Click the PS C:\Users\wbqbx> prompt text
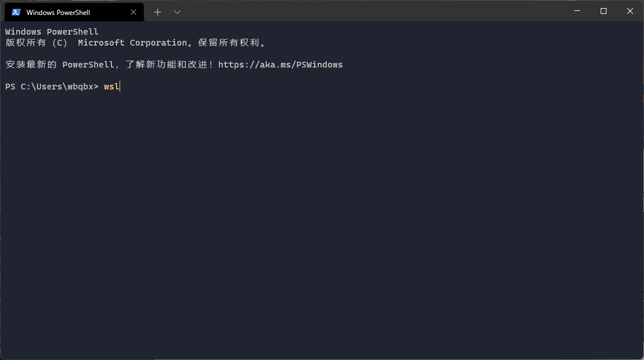The image size is (644, 360). [52, 87]
